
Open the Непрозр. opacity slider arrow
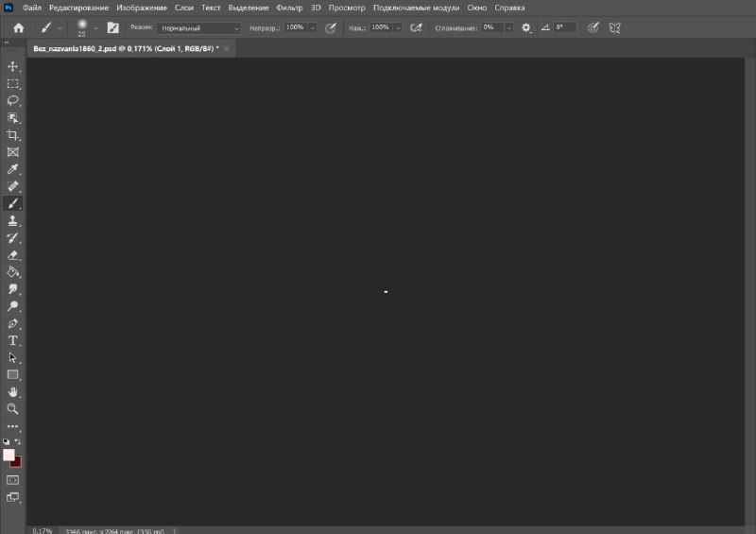[x=313, y=28]
